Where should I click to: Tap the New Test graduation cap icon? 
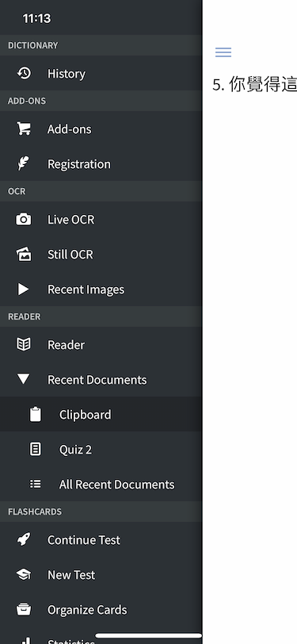[x=24, y=574]
